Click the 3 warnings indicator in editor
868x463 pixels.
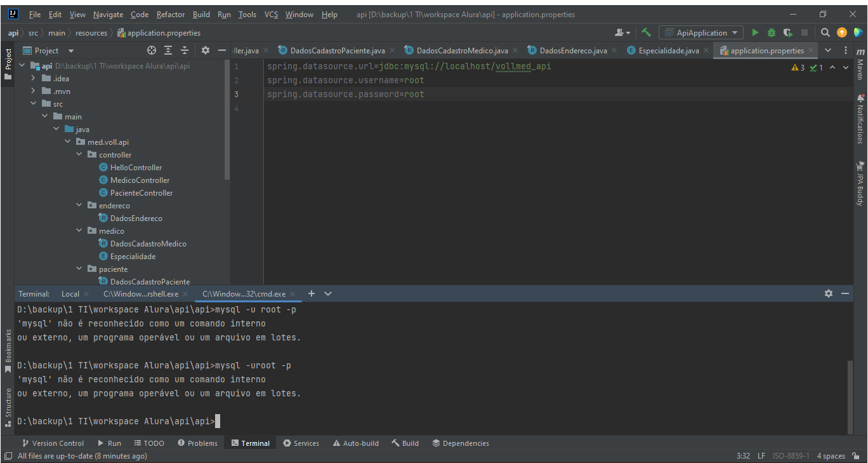pyautogui.click(x=798, y=67)
